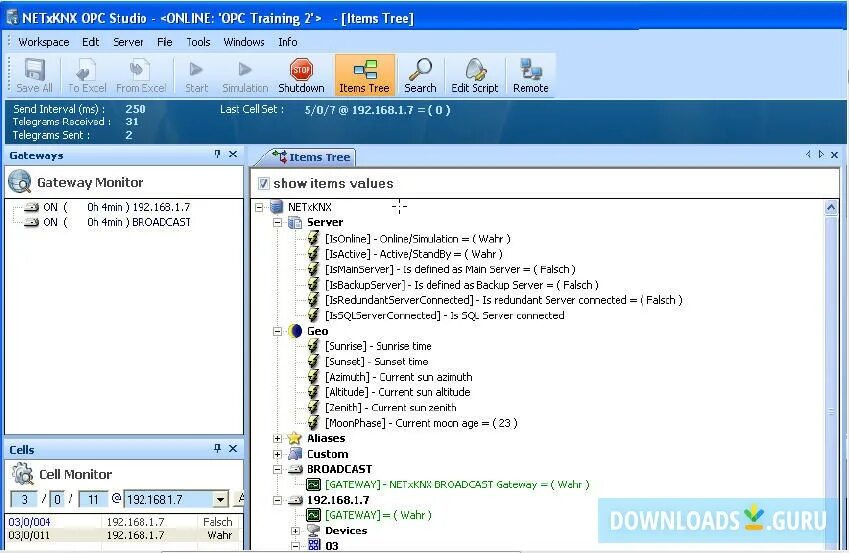Viewport: 849px width, 553px height.
Task: Click the sub group field containing 11
Action: 93,499
